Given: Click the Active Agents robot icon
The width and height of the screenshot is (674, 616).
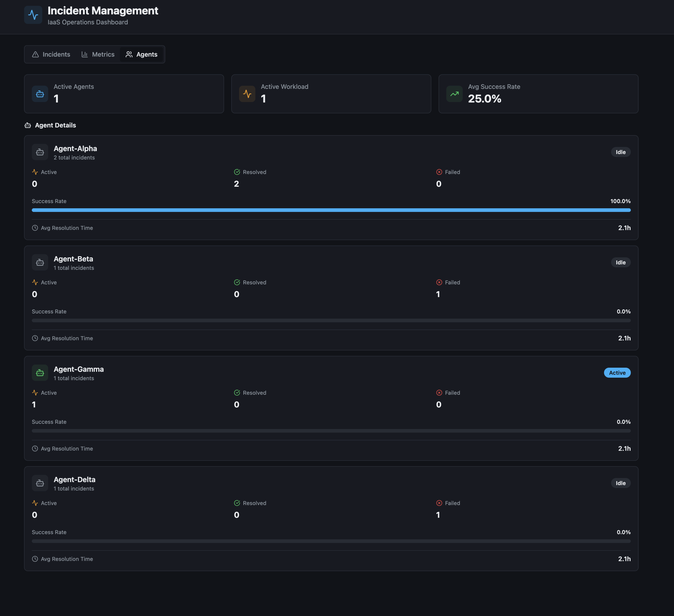Looking at the screenshot, I should [40, 94].
